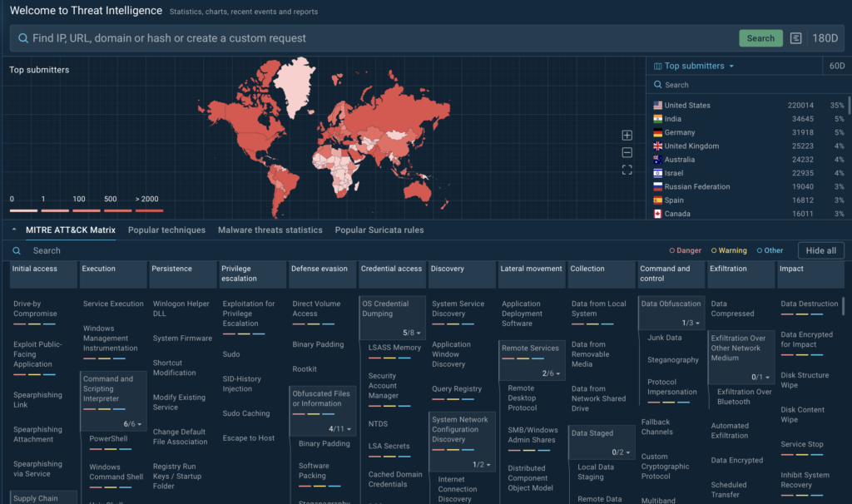Image resolution: width=852 pixels, height=504 pixels.
Task: Open the Malware threats statistics tab
Action: (x=270, y=230)
